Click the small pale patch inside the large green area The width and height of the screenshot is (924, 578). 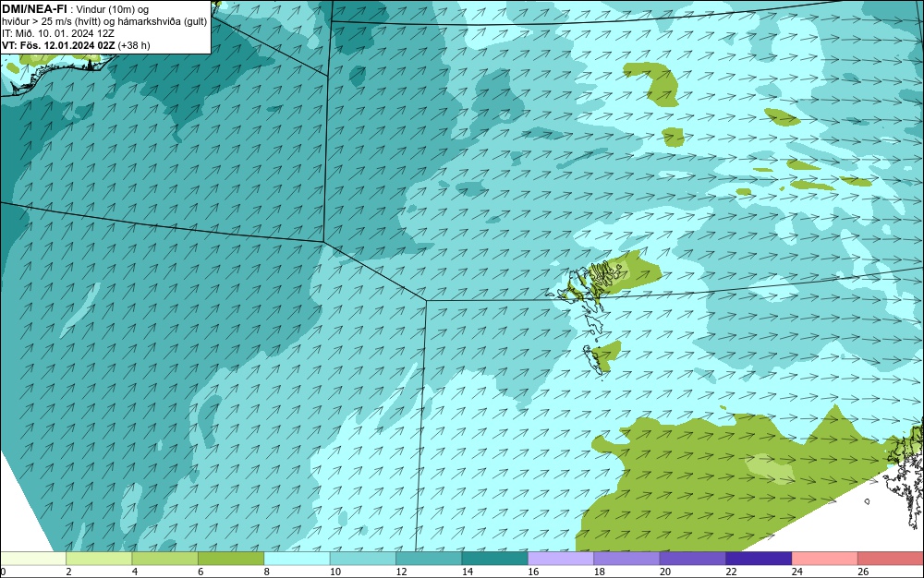[771, 468]
